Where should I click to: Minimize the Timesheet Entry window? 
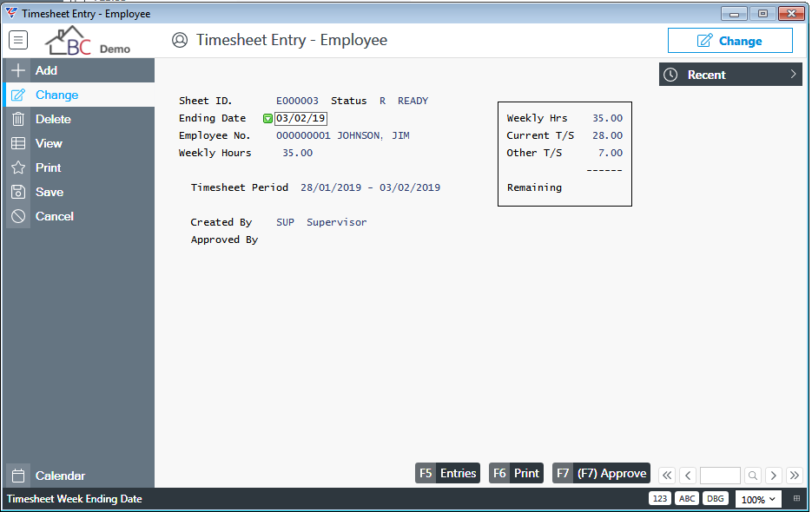point(734,14)
